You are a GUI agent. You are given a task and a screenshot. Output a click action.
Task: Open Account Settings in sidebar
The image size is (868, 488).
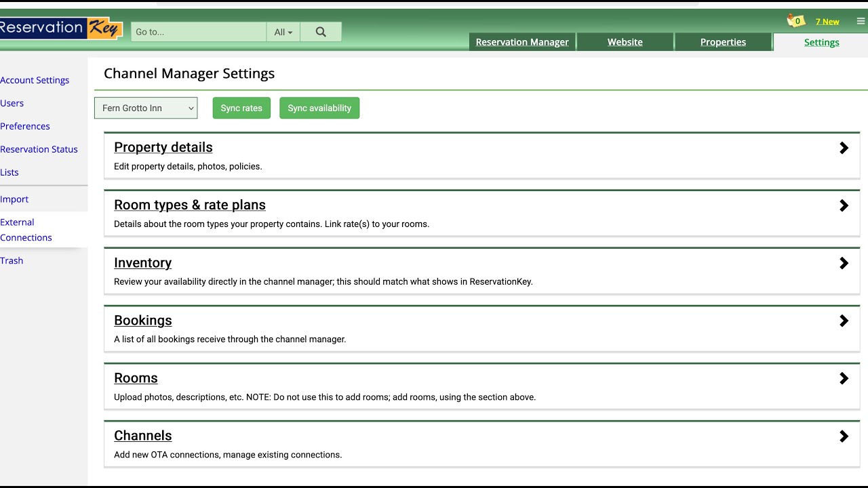pyautogui.click(x=35, y=80)
